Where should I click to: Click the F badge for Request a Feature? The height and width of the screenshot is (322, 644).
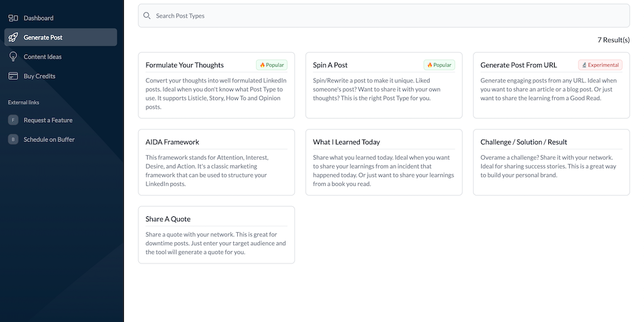point(13,120)
